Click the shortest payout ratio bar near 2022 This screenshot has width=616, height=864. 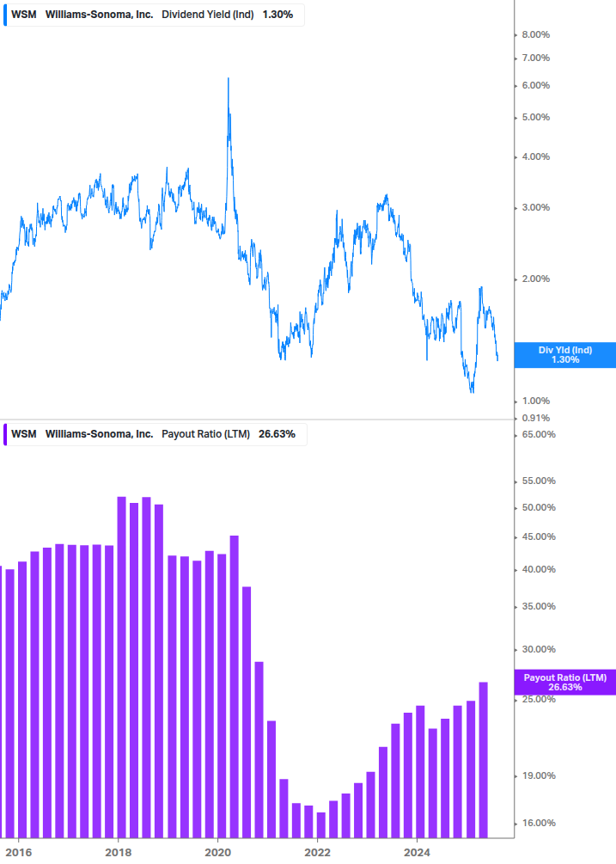coord(321,825)
